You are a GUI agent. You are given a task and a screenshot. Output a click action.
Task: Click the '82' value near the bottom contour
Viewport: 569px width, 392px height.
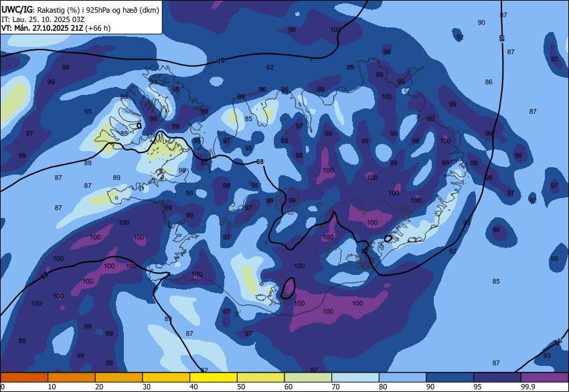[x=204, y=370]
